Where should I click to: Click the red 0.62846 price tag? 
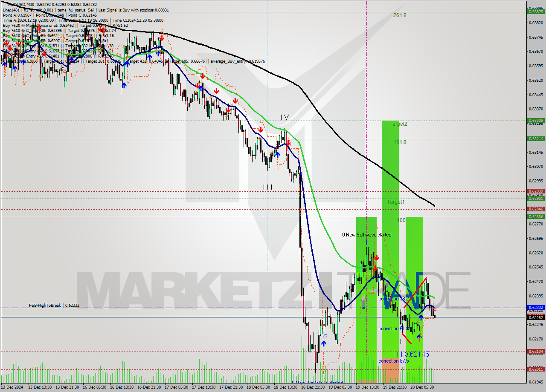point(536,209)
